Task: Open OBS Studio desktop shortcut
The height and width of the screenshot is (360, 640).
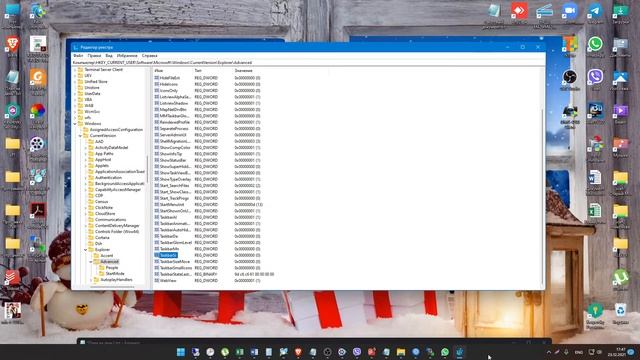Action: tap(570, 78)
